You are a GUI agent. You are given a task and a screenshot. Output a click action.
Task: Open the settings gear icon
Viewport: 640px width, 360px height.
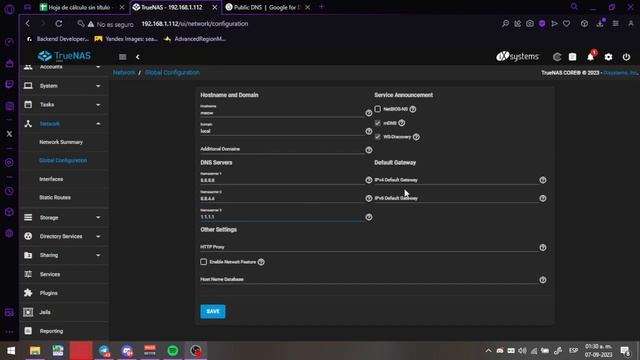(x=608, y=57)
